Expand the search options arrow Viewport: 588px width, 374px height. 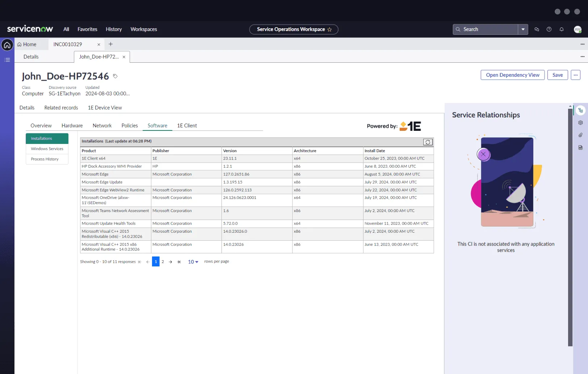pyautogui.click(x=522, y=29)
